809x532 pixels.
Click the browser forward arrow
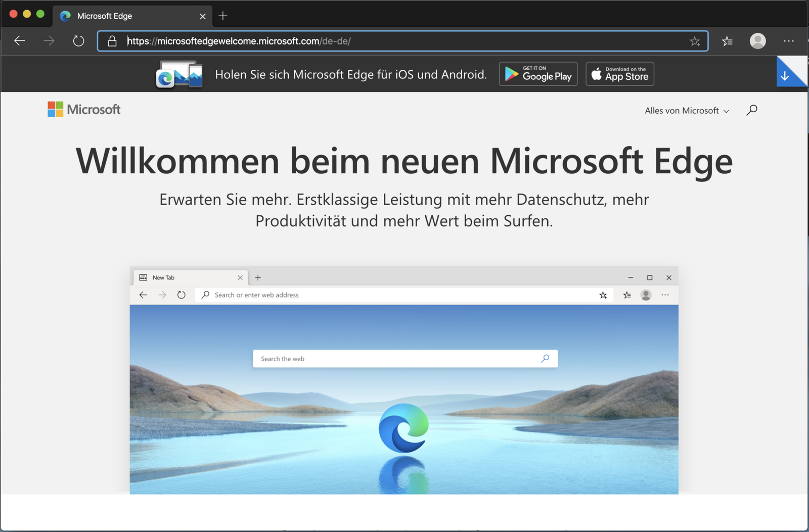click(49, 41)
